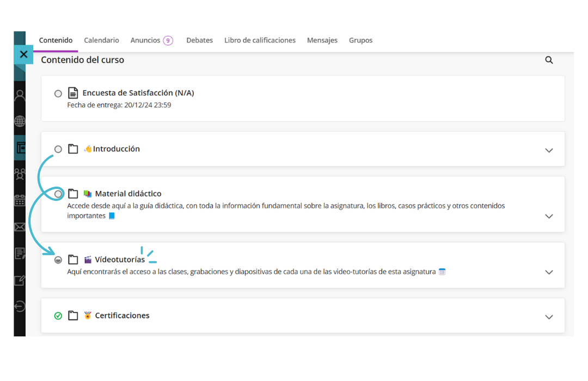Click the sign out arrow icon in sidebar
Image resolution: width=588 pixels, height=381 pixels.
(x=20, y=306)
